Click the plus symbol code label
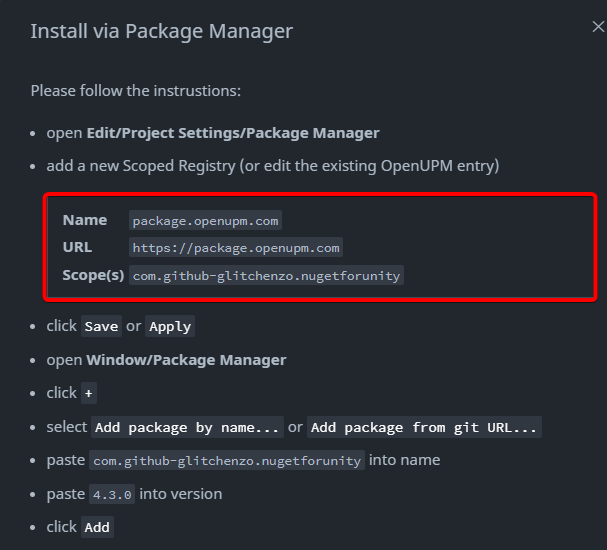The image size is (607, 550). (x=90, y=393)
